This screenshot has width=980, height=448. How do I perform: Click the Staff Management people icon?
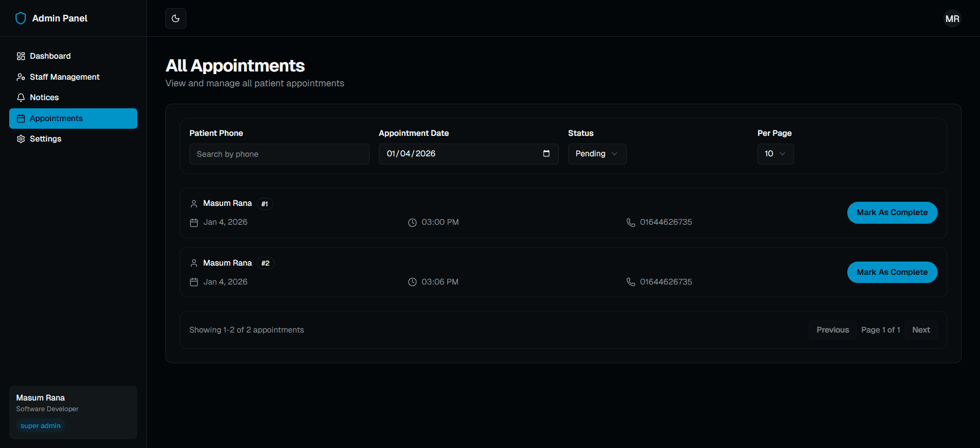click(21, 77)
